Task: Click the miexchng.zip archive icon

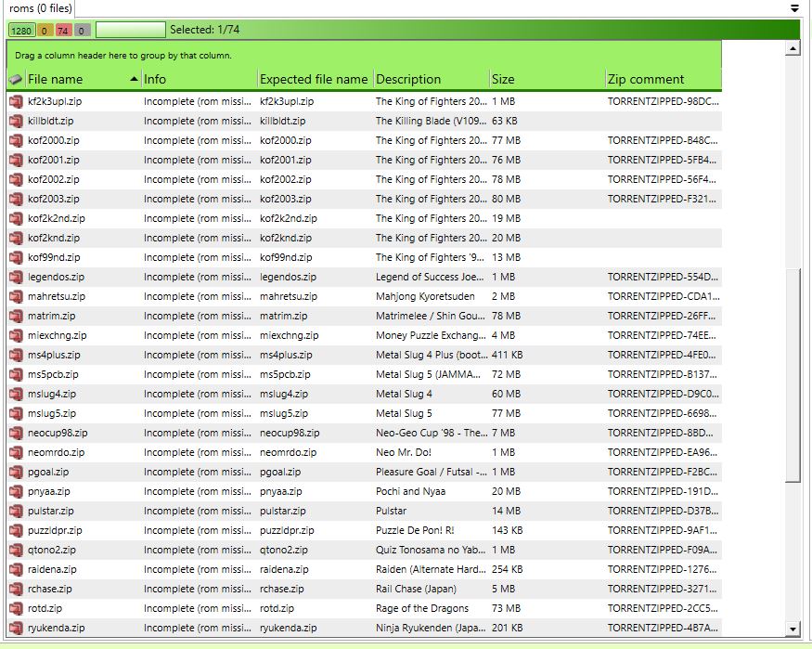Action: tap(16, 335)
